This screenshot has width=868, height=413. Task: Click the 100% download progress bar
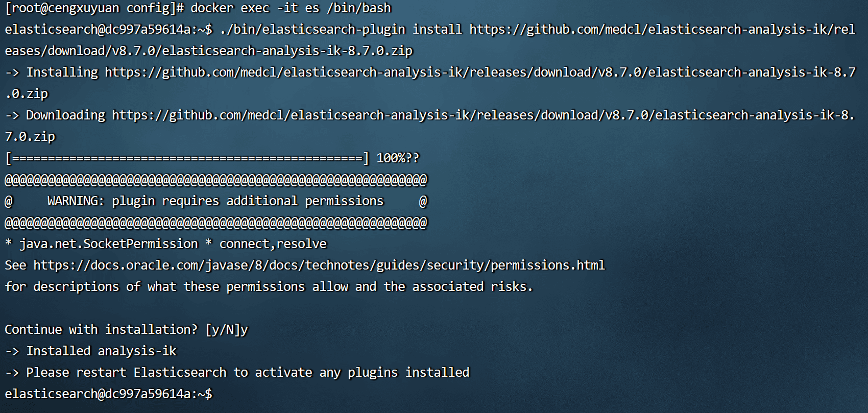click(x=187, y=158)
